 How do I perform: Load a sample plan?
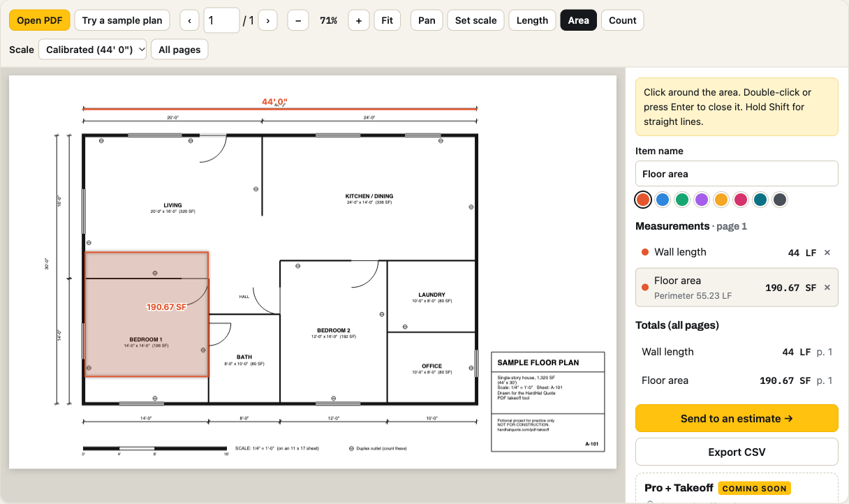122,20
